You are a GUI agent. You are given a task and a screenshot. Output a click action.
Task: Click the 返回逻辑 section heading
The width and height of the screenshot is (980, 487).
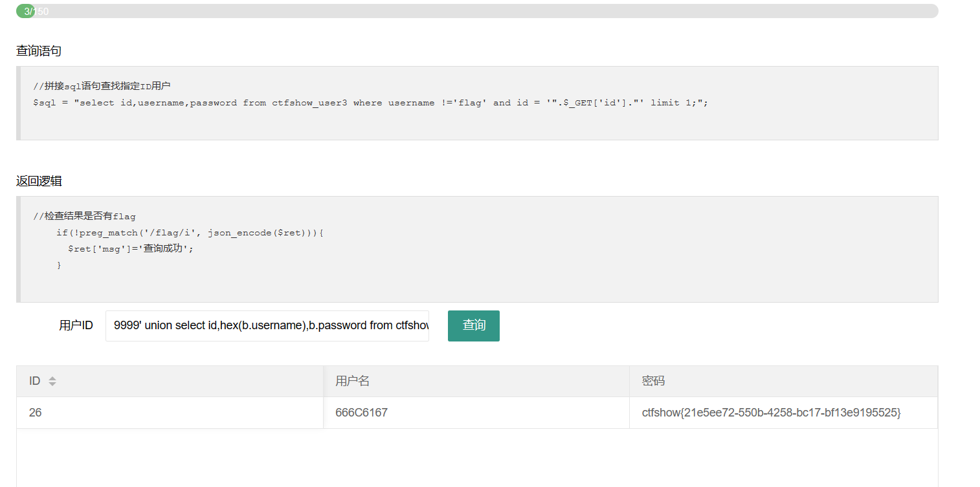[x=39, y=181]
